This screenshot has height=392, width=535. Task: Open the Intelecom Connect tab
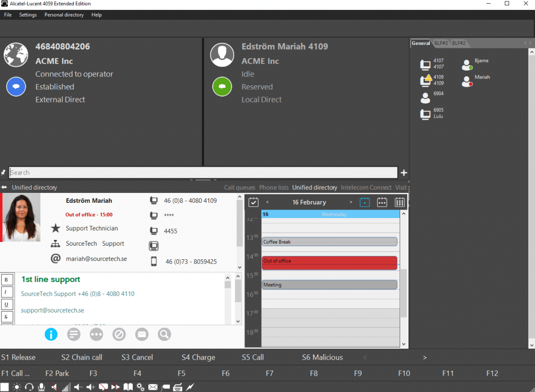[366, 188]
